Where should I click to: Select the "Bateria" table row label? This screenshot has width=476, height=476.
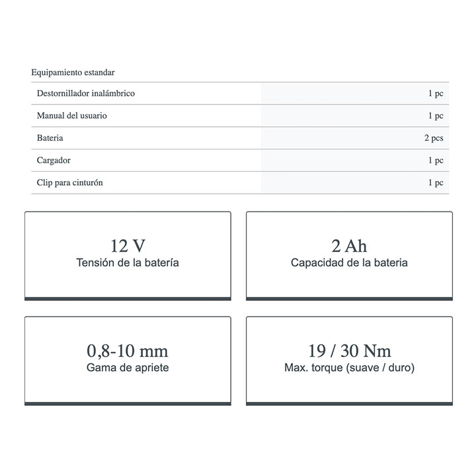coord(50,138)
